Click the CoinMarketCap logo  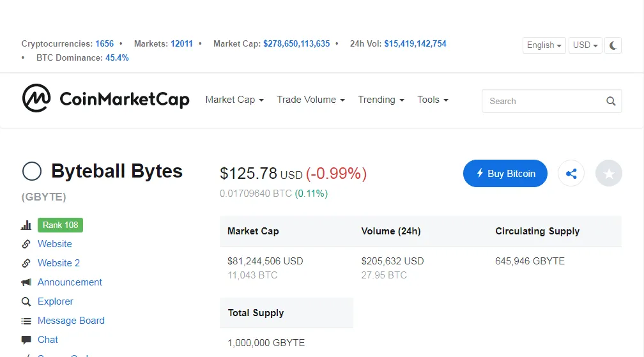coord(106,98)
